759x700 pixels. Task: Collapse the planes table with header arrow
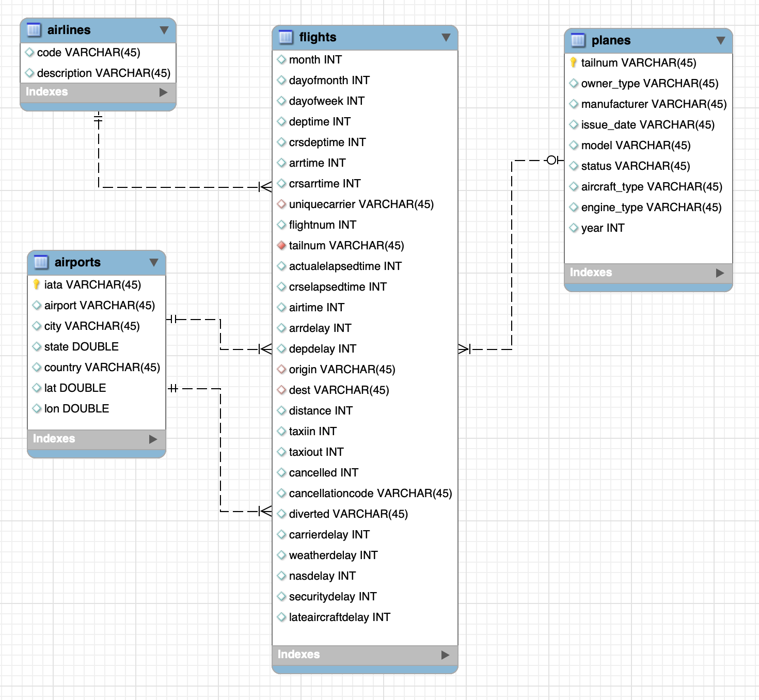[721, 40]
